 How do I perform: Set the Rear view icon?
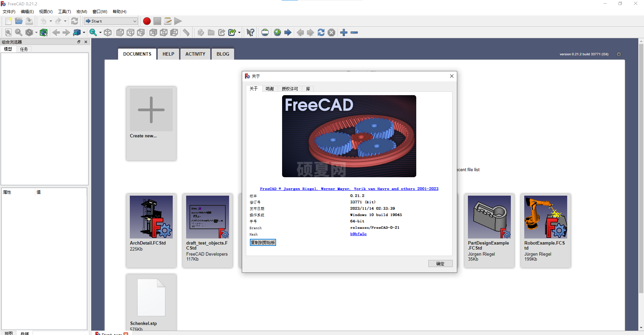(x=153, y=32)
